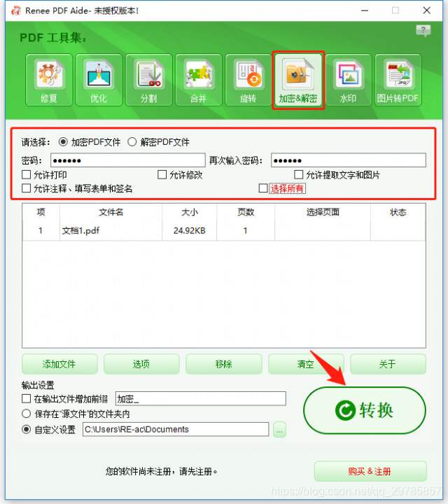Open the 优化 (Optimize) PDF tool
The height and width of the screenshot is (504, 448).
pyautogui.click(x=99, y=80)
